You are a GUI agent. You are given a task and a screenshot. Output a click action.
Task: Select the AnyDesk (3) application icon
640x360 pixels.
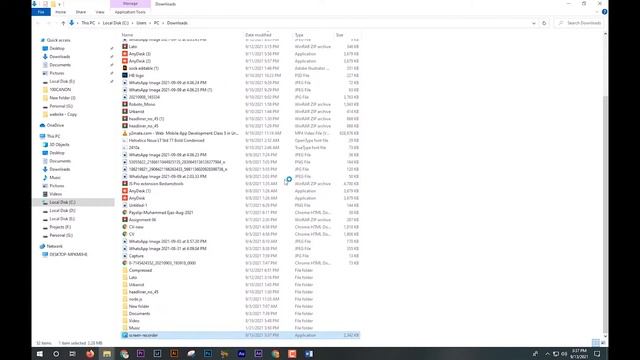coord(125,54)
